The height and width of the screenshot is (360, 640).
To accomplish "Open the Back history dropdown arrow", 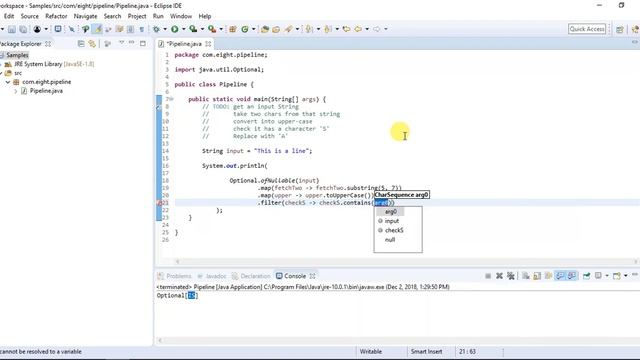I will (367, 29).
